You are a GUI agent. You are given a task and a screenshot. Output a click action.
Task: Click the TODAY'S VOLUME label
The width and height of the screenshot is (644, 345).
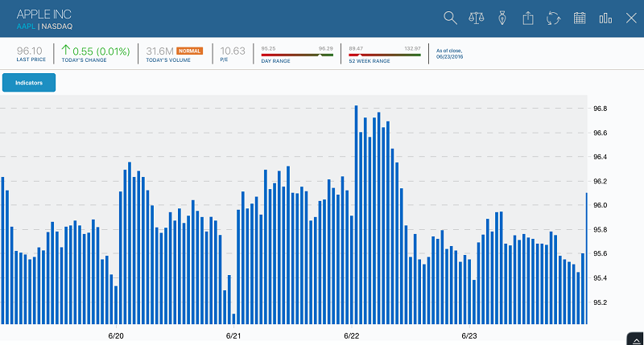point(168,60)
